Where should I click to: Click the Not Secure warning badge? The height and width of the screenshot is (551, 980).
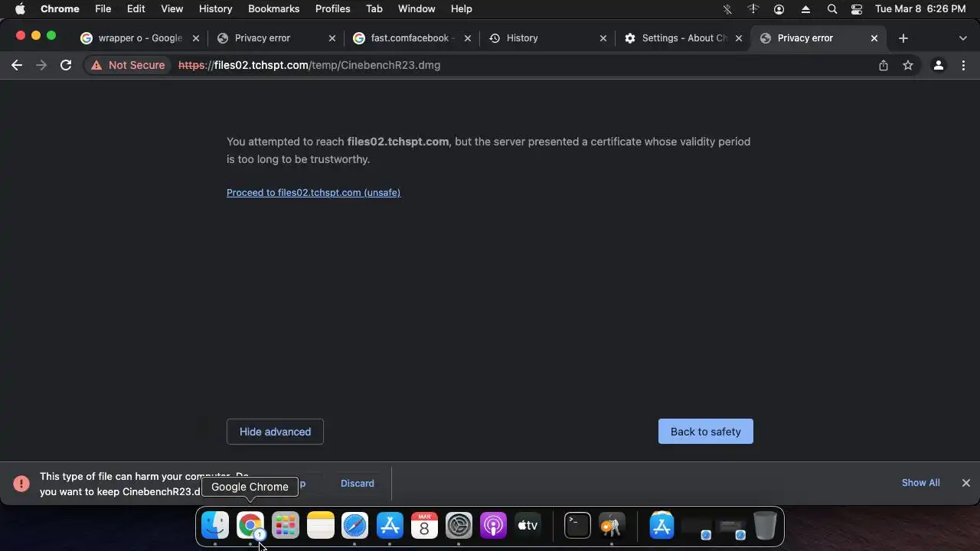click(x=128, y=65)
